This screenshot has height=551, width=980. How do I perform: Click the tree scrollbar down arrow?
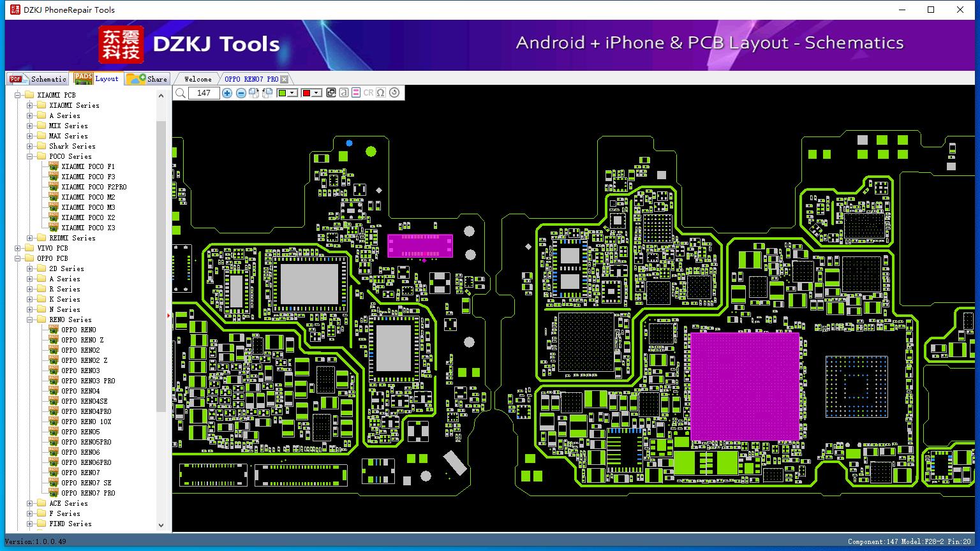coord(161,525)
